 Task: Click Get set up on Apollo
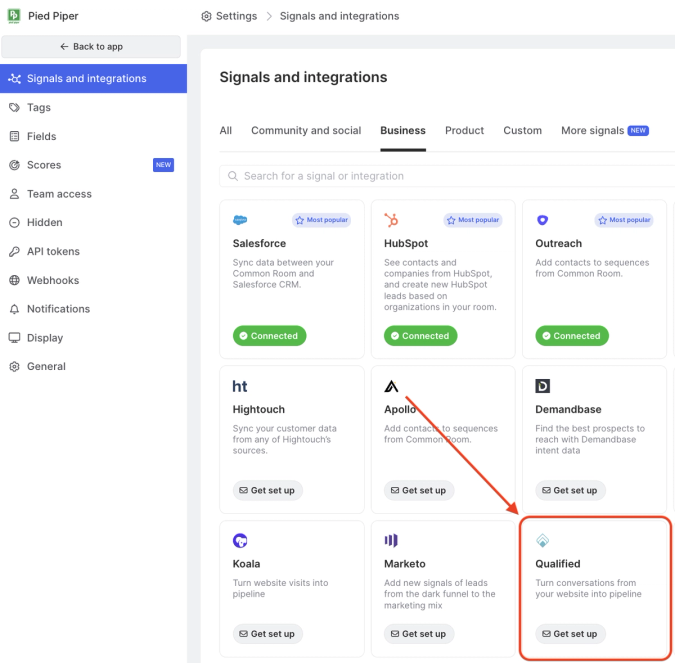[x=419, y=490]
